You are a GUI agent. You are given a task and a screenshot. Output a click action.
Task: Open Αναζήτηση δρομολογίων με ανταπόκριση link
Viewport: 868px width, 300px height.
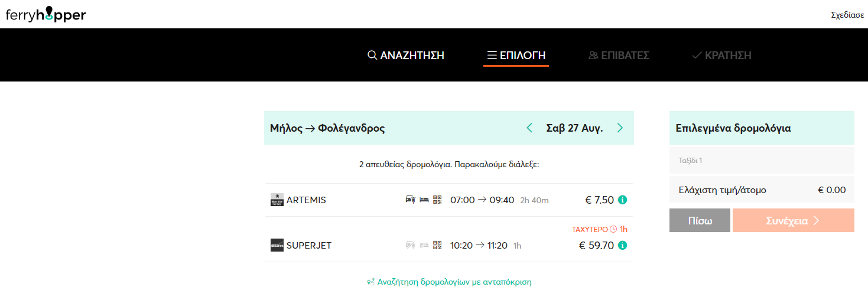449,282
